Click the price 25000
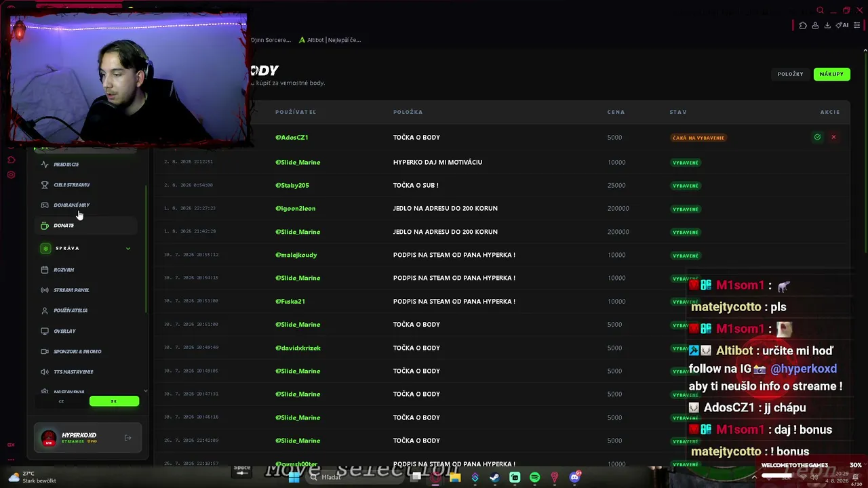The width and height of the screenshot is (868, 488). click(616, 186)
